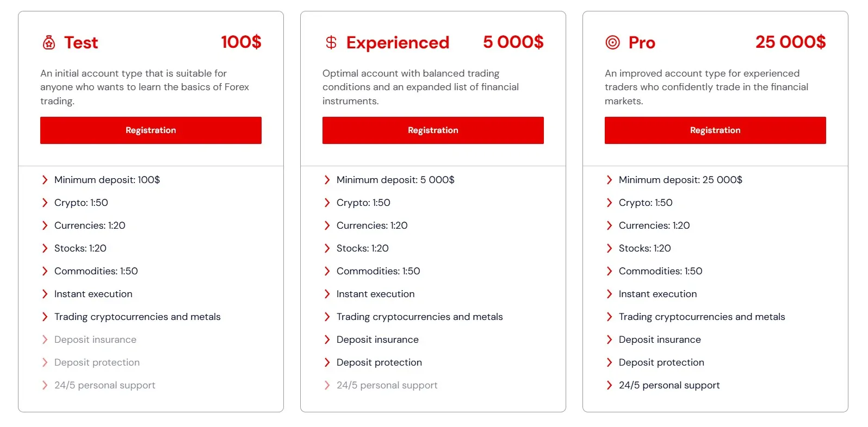Click the money bag icon beside Test
The height and width of the screenshot is (427, 868).
coord(49,42)
